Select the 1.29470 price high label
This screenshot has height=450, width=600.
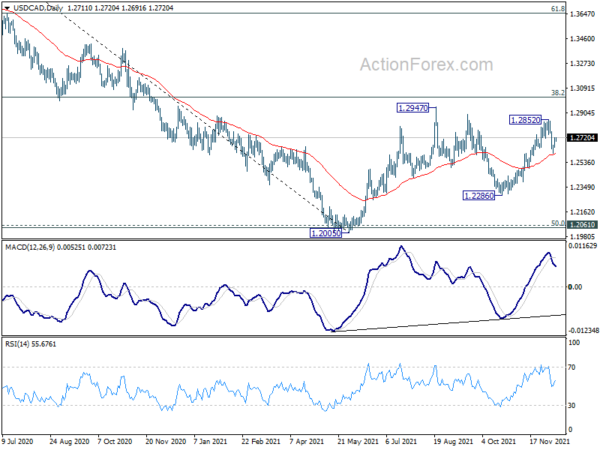click(412, 108)
